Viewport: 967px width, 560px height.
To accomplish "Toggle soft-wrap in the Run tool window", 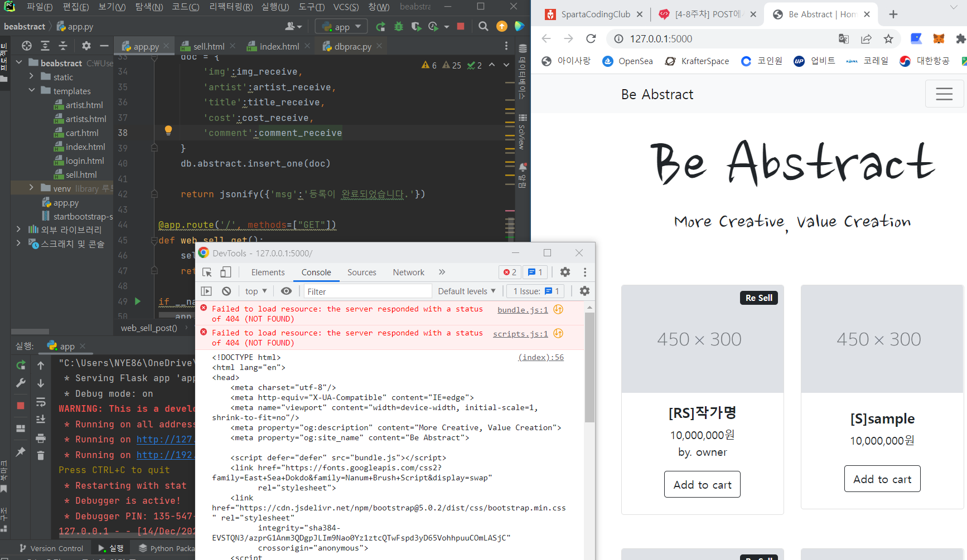I will coord(40,402).
